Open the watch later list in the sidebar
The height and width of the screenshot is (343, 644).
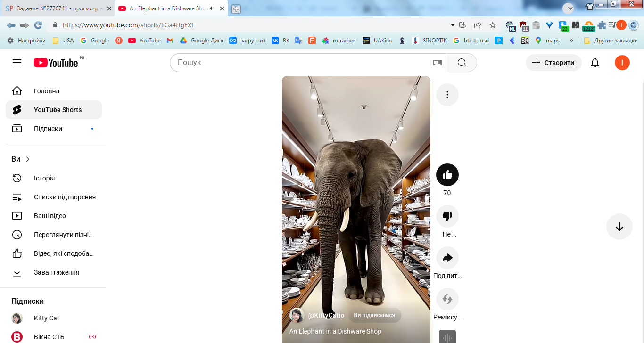click(x=54, y=235)
